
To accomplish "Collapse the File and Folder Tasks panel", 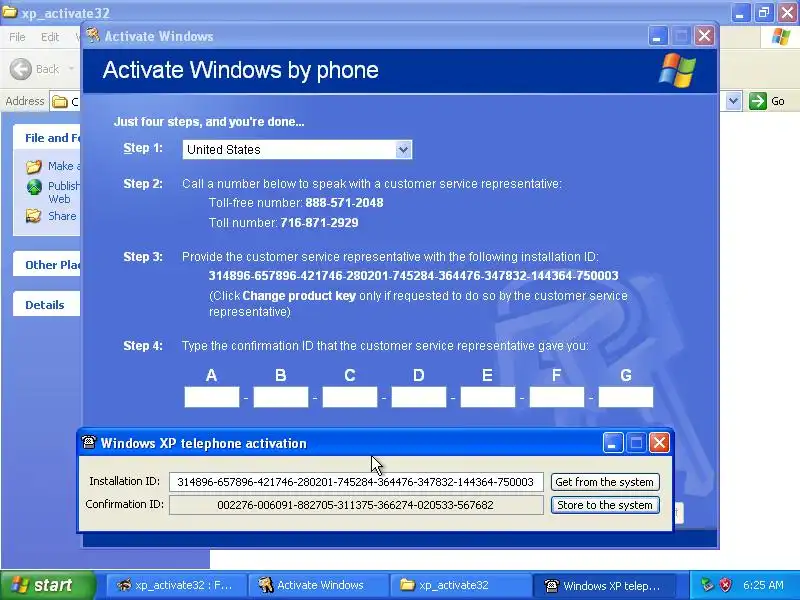I will tap(47, 138).
